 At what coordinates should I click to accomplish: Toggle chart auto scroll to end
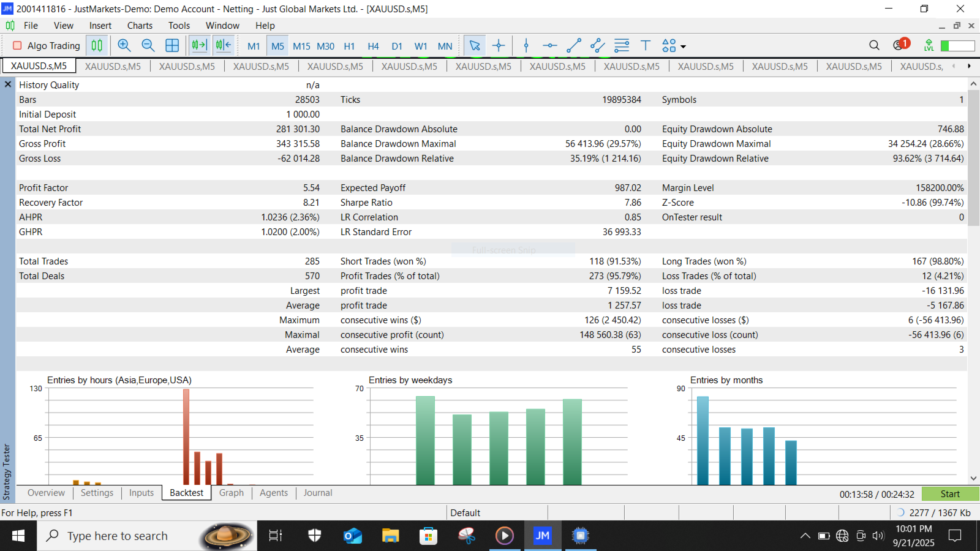pos(199,45)
